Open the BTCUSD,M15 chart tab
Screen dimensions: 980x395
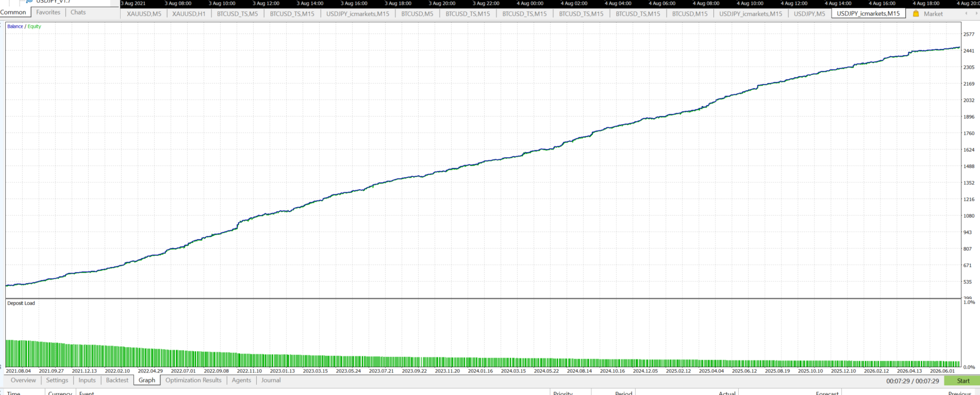click(x=690, y=14)
